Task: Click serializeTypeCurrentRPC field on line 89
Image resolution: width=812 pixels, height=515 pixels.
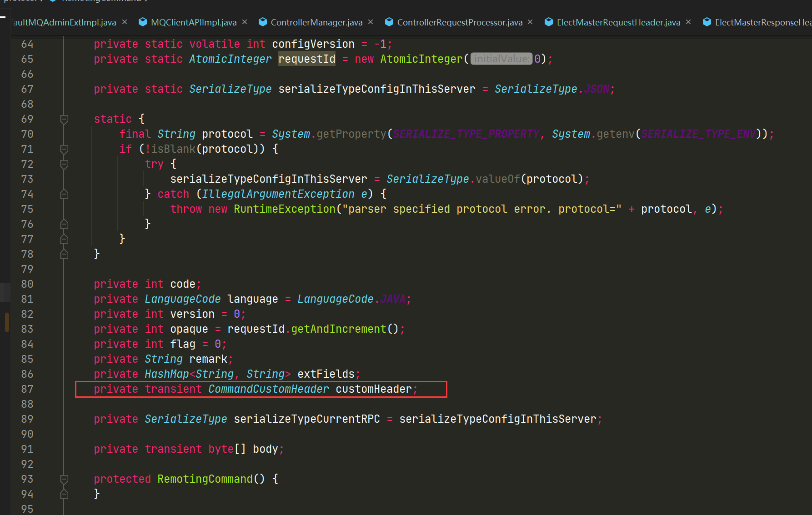Action: [307, 419]
